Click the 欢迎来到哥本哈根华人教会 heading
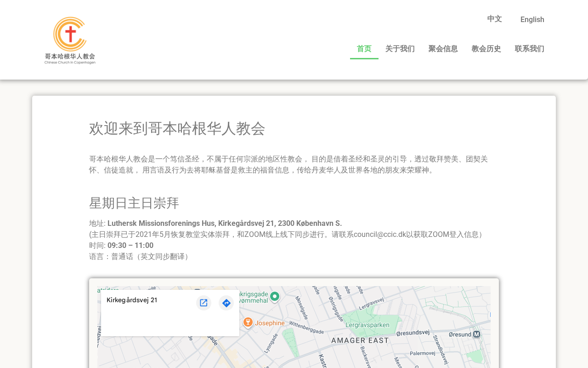Image resolution: width=588 pixels, height=368 pixels. (177, 128)
